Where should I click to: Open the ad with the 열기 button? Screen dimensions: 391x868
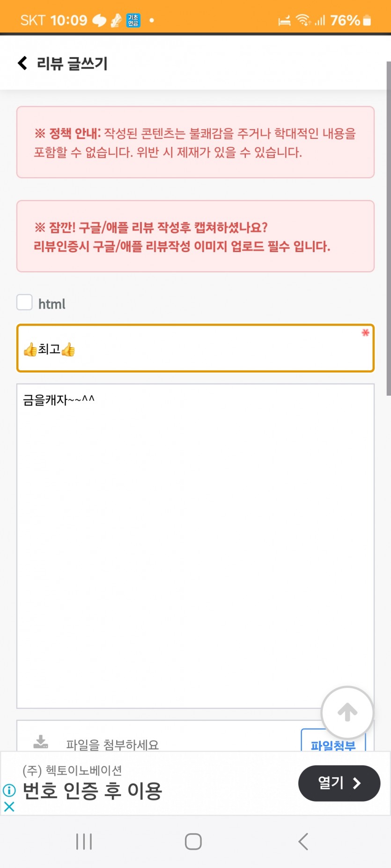(339, 783)
